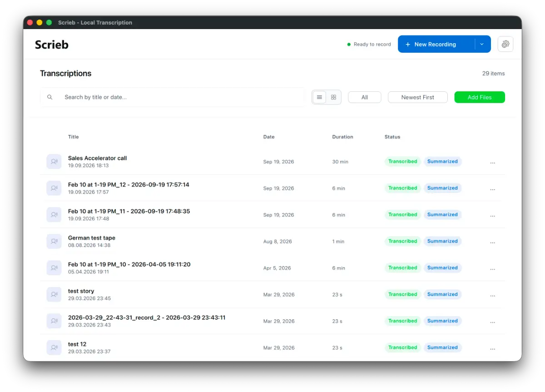
Task: Open recording icon for Sales Accelerator call
Action: pyautogui.click(x=54, y=162)
